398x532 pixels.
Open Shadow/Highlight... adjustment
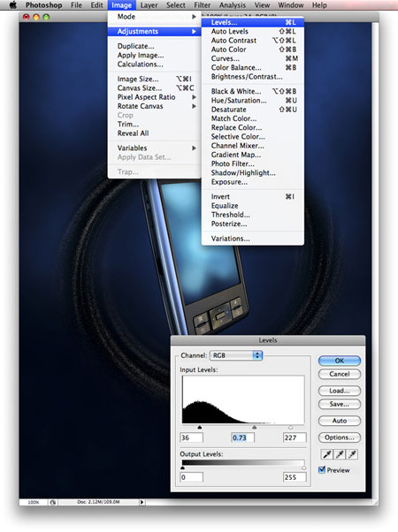pos(253,172)
